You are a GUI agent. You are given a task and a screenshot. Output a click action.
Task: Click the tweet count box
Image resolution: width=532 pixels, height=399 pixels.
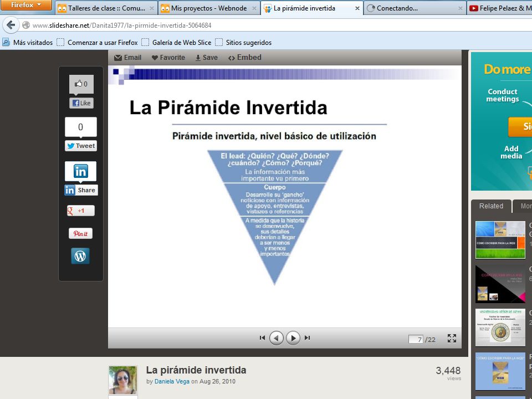coord(81,127)
